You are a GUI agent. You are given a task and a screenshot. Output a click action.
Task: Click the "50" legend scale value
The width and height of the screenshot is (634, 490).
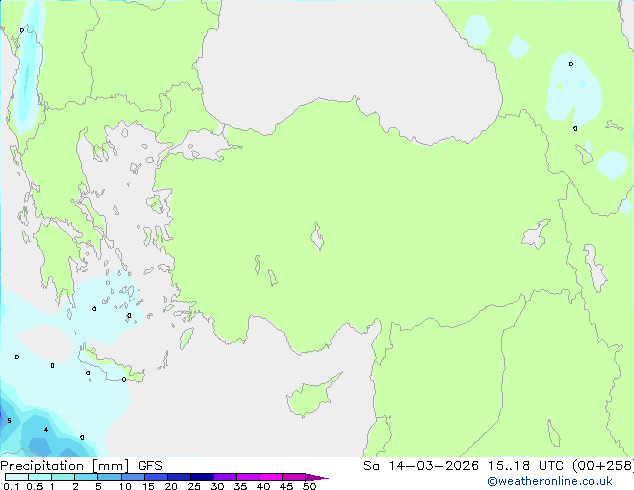(x=309, y=486)
